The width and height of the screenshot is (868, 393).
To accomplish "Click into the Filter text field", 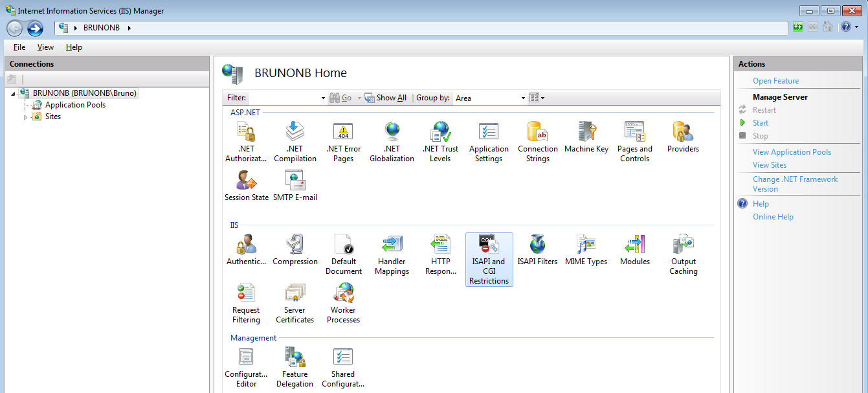I will click(284, 98).
